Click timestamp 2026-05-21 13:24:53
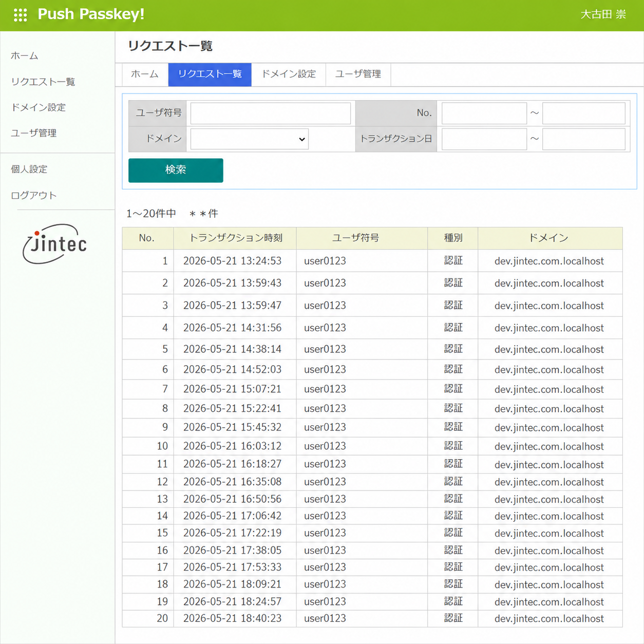Viewport: 644px width, 644px height. (232, 261)
